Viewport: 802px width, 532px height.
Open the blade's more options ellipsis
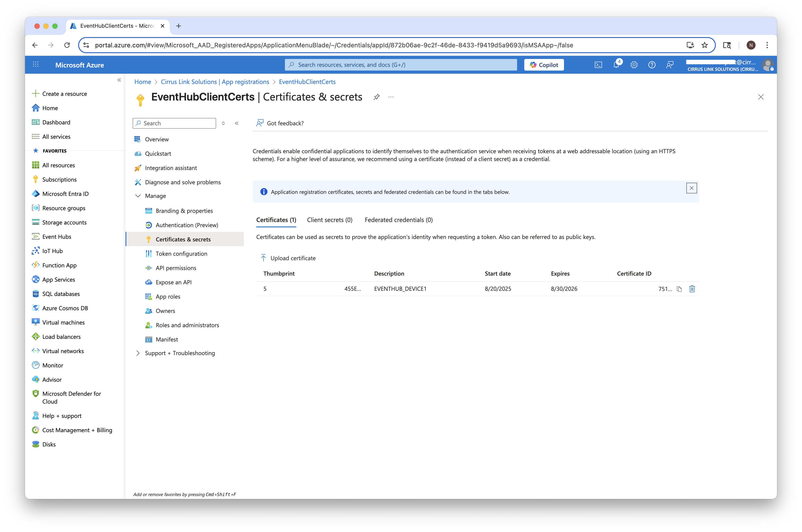pos(391,97)
